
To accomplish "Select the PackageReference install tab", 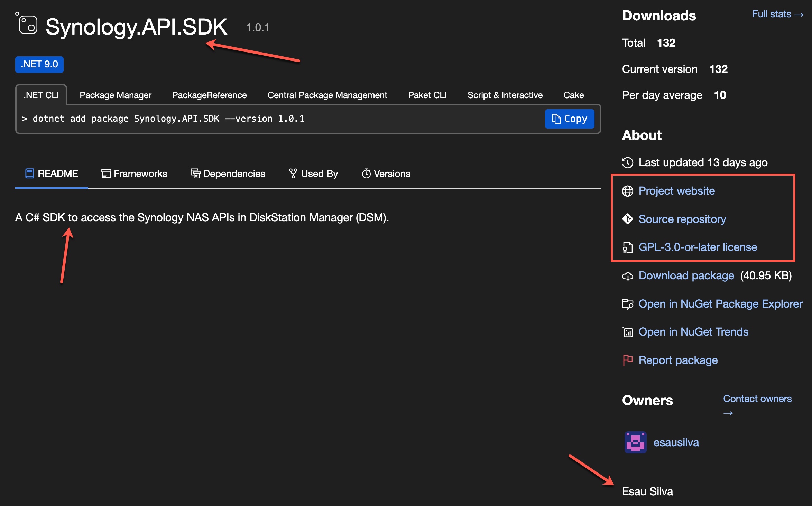I will (x=209, y=95).
